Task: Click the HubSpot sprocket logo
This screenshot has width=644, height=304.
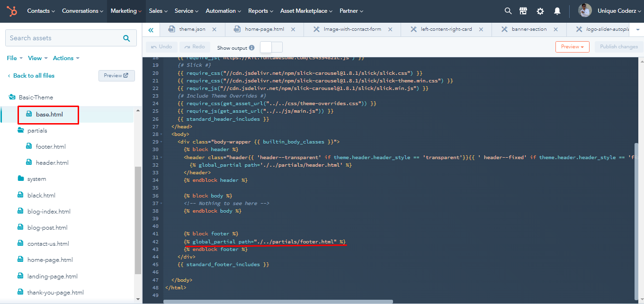Action: [x=12, y=11]
